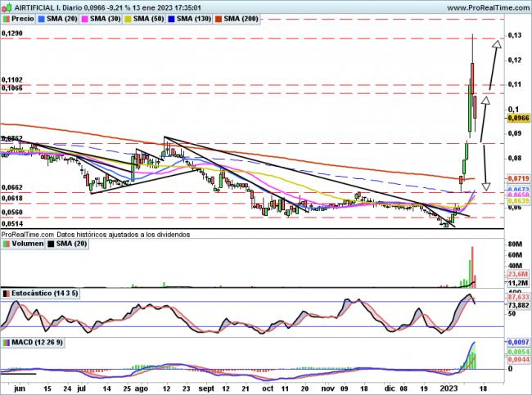This screenshot has height=395, width=532.
Task: Click the 87,633 stochastic value tag
Action: [x=520, y=297]
